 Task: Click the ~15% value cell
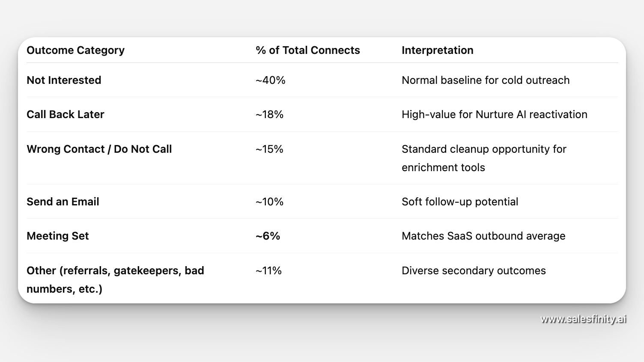click(x=269, y=149)
